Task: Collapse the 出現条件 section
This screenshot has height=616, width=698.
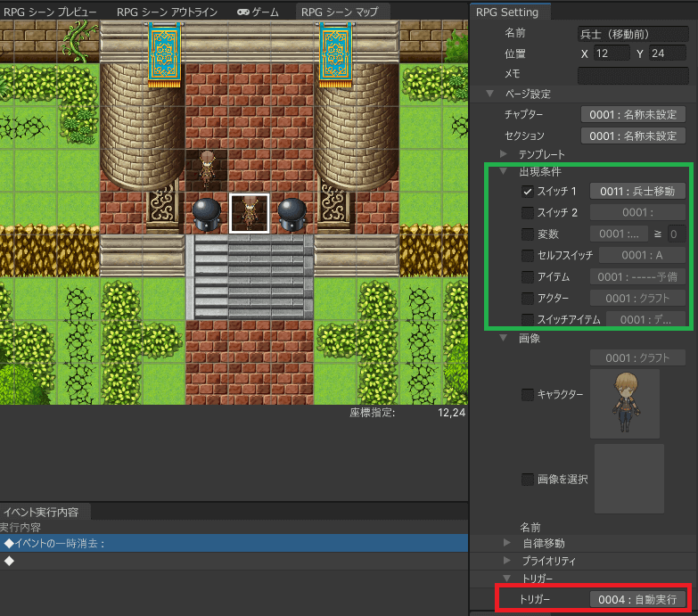Action: [x=505, y=170]
